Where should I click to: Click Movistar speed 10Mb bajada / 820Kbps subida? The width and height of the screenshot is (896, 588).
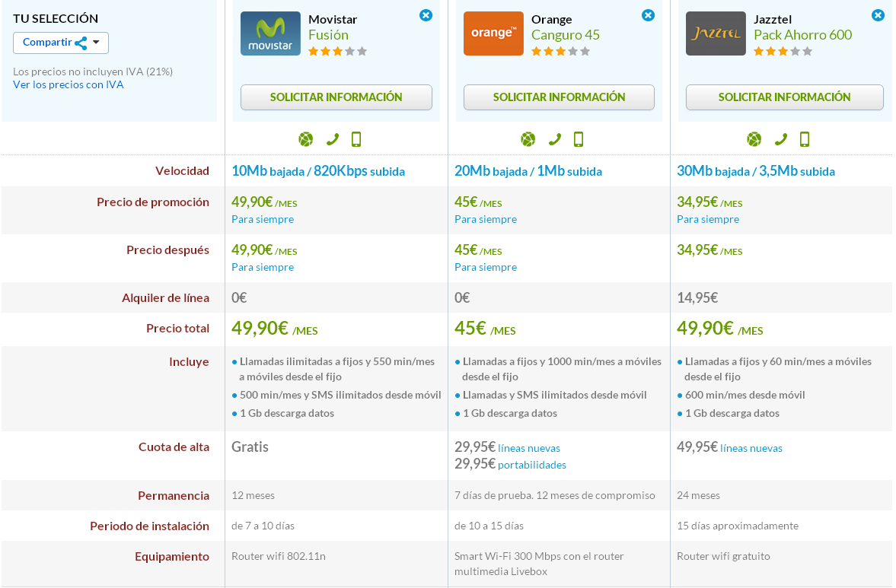[318, 171]
